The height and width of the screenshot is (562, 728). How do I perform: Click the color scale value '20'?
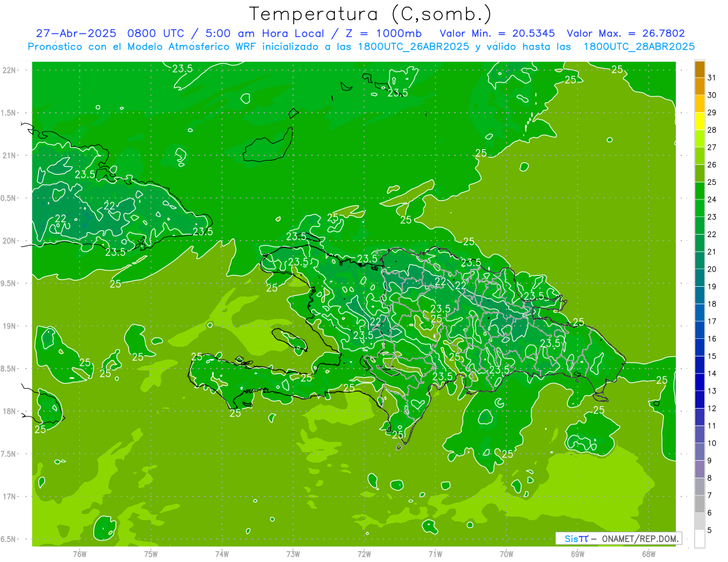712,269
